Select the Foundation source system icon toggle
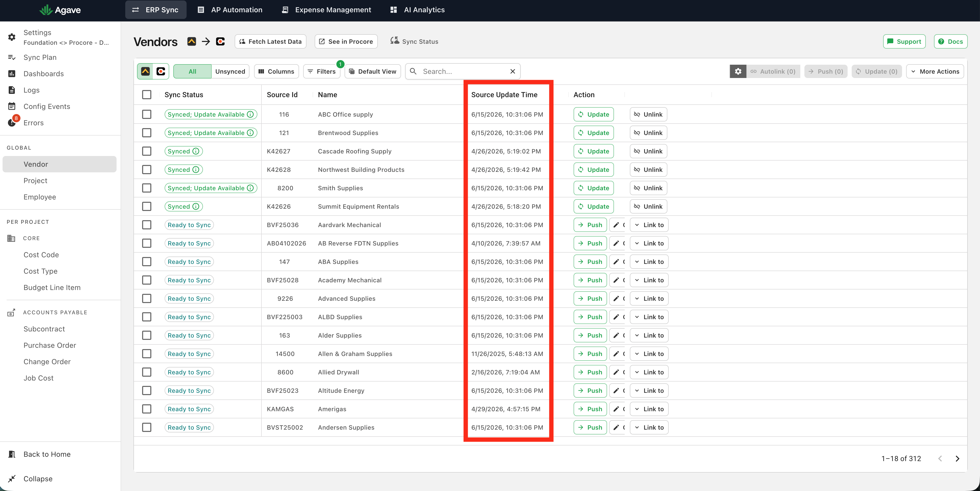This screenshot has width=980, height=491. [x=145, y=71]
